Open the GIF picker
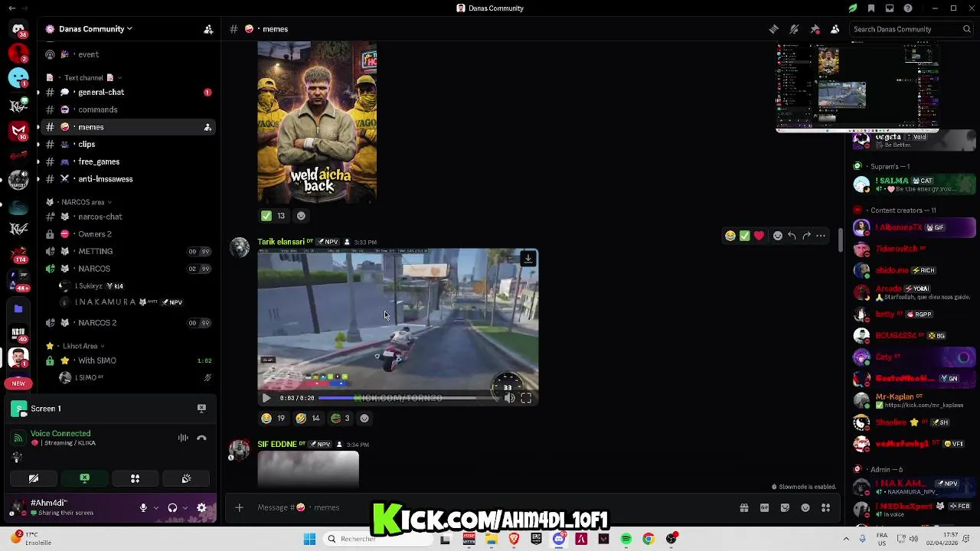The width and height of the screenshot is (980, 551). tap(764, 507)
